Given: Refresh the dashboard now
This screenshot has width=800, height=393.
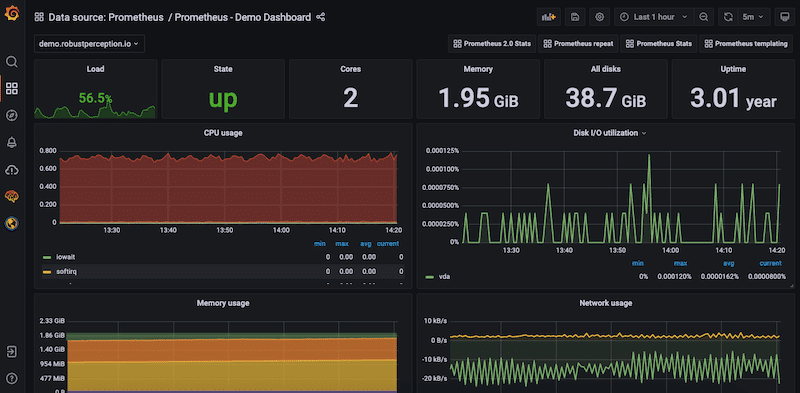Looking at the screenshot, I should 728,17.
